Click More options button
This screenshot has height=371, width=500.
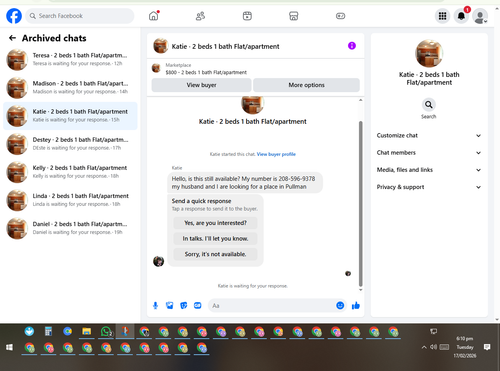306,85
